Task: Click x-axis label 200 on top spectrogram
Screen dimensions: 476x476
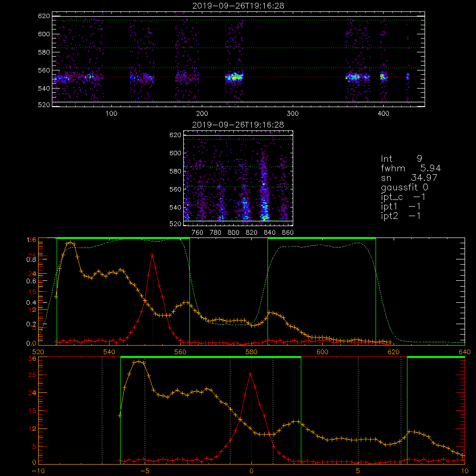Action: click(x=202, y=114)
